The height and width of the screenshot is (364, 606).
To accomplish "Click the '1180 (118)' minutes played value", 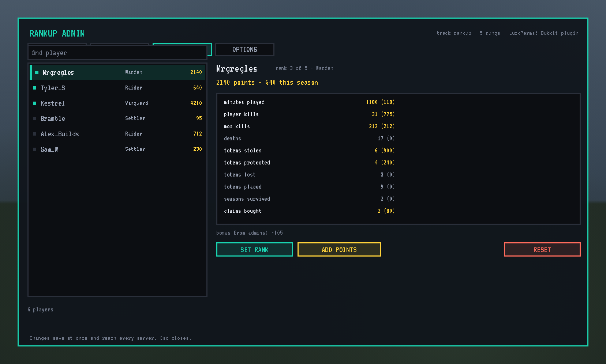I will pos(380,102).
